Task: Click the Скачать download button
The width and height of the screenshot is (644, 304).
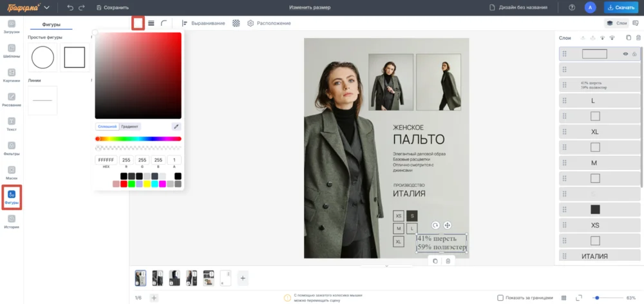Action: [x=621, y=8]
